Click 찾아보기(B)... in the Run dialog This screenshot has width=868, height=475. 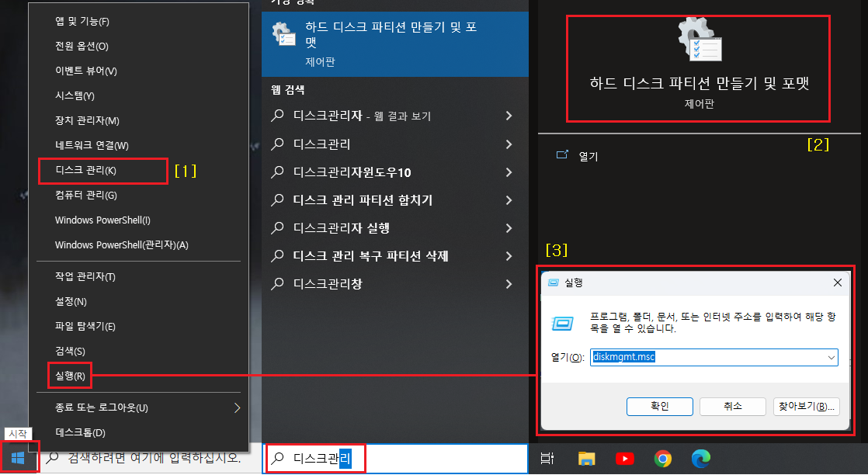[806, 407]
